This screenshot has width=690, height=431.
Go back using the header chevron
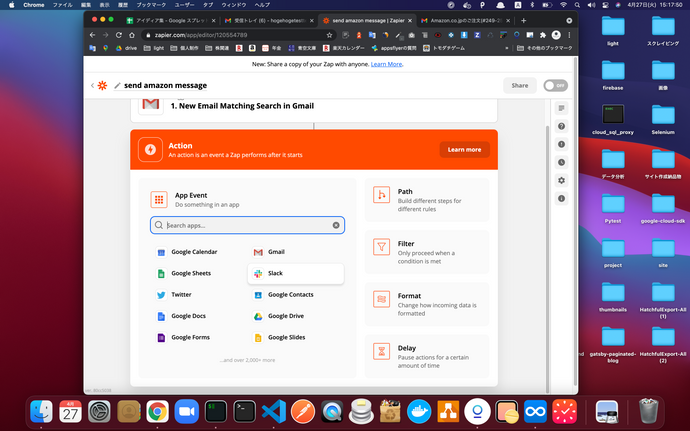pos(92,85)
